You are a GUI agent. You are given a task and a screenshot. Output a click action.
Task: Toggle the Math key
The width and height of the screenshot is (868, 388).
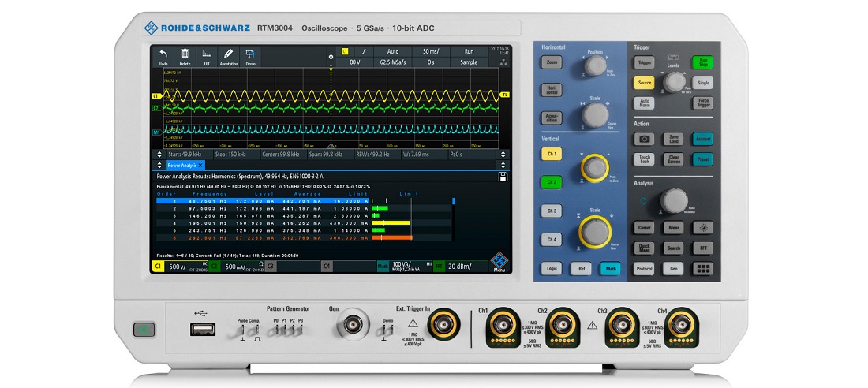tap(611, 269)
